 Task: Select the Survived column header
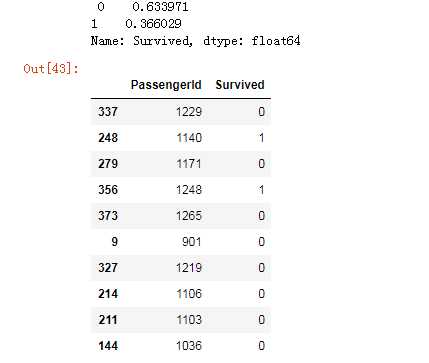(x=240, y=85)
